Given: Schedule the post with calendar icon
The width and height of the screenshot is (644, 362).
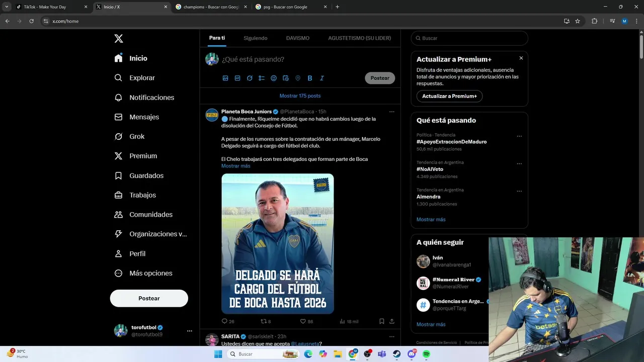Looking at the screenshot, I should [x=286, y=78].
